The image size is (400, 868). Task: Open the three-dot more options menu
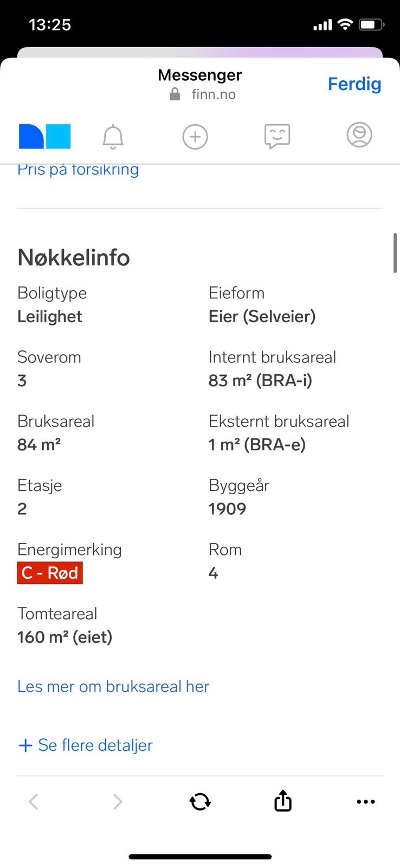(x=366, y=801)
